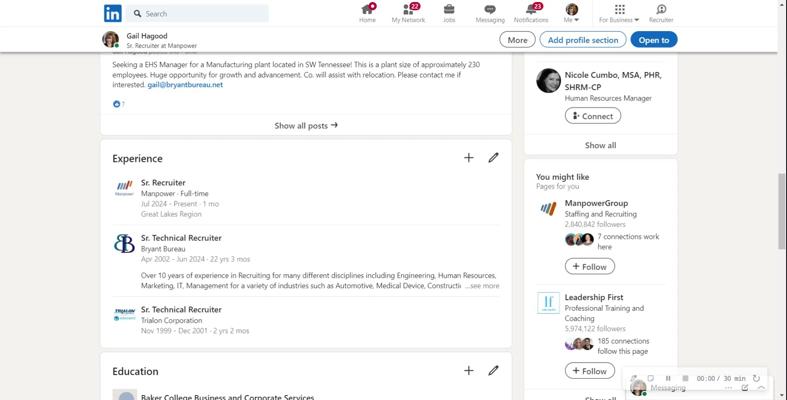Connect with Nicole Cumbo

593,116
